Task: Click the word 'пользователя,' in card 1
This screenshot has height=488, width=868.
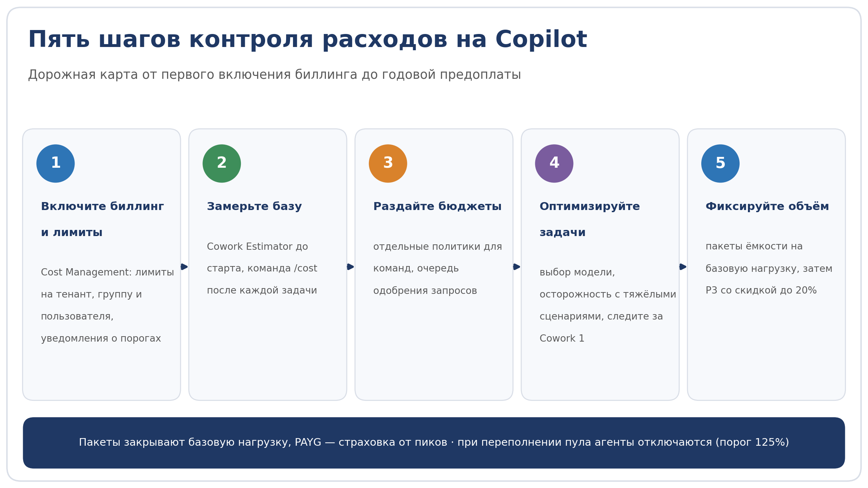Action: pos(77,317)
